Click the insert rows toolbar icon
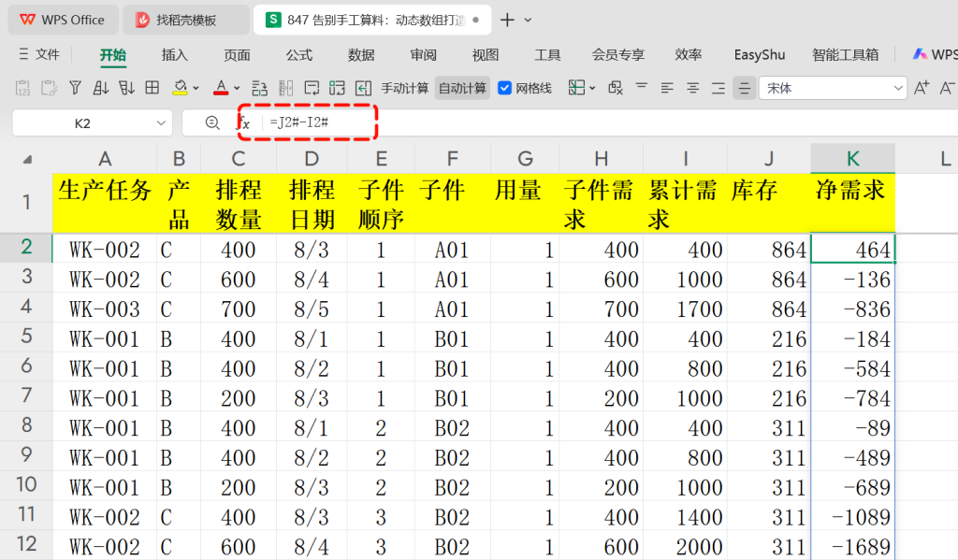 (260, 89)
